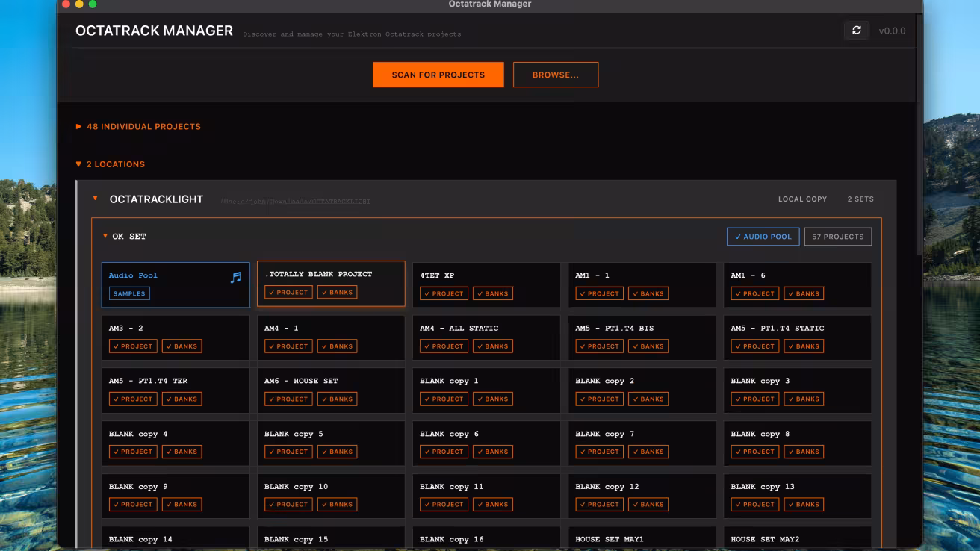Collapse the OK SET group

105,237
